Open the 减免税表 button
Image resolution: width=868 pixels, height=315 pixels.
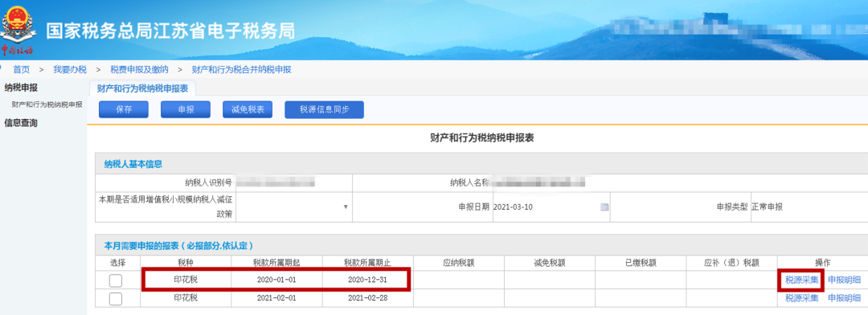[x=248, y=109]
